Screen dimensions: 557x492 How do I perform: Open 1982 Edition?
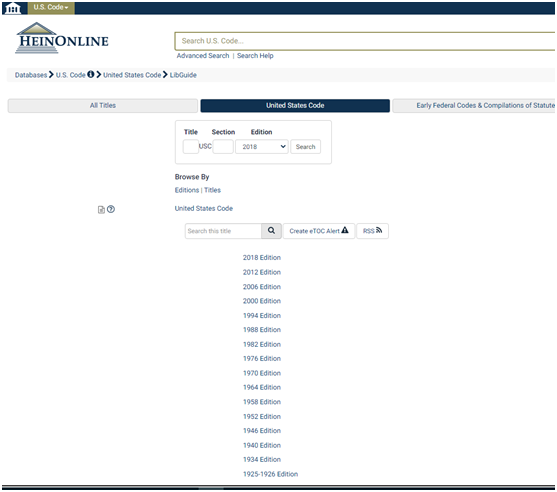[x=262, y=344]
